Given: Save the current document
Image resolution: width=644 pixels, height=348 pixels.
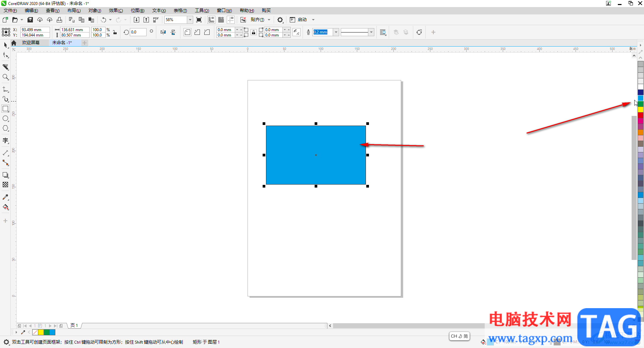Looking at the screenshot, I should (x=30, y=20).
